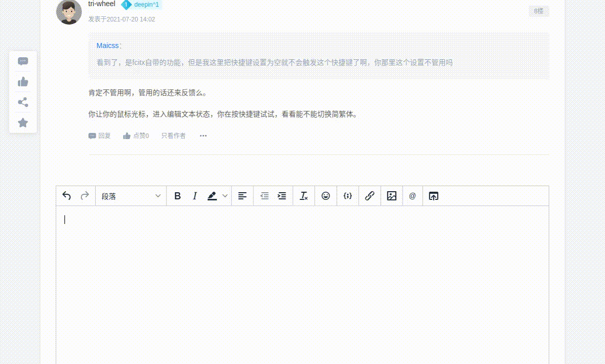Apply the highlight color marker

click(x=212, y=196)
